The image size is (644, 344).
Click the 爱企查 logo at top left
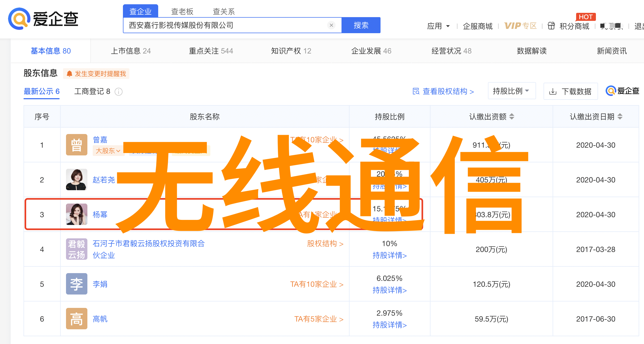43,19
